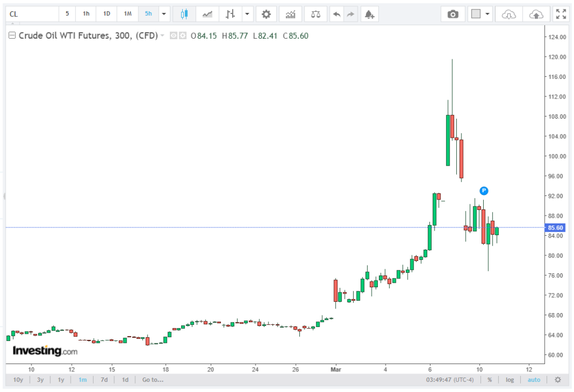
Task: Select the candlestick chart style icon
Action: tap(184, 13)
